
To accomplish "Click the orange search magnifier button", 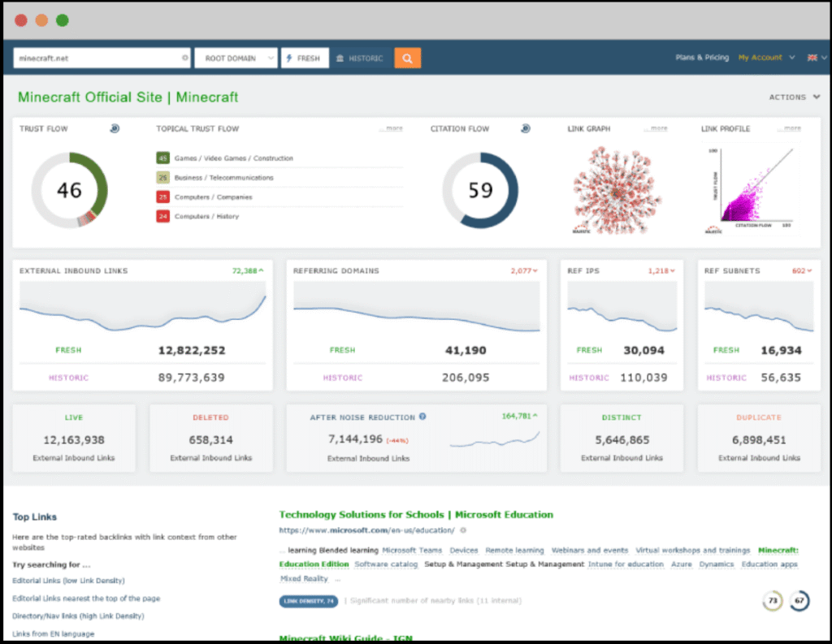I will pos(407,58).
